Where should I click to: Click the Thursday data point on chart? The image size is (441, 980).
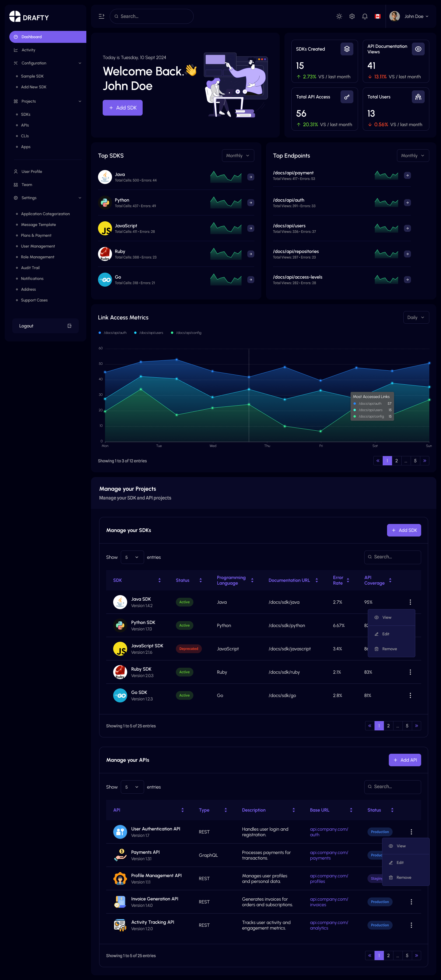pyautogui.click(x=285, y=367)
